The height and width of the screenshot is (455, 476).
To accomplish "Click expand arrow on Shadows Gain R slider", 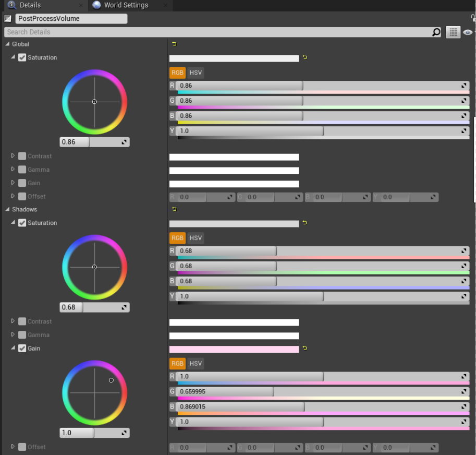I will 464,376.
